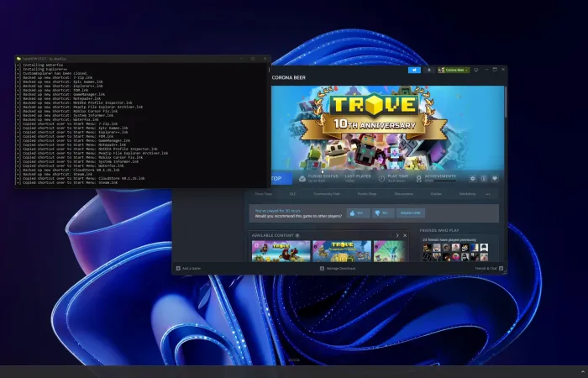This screenshot has width=588, height=378.
Task: Click the Friends Who Play heading
Action: [439, 231]
